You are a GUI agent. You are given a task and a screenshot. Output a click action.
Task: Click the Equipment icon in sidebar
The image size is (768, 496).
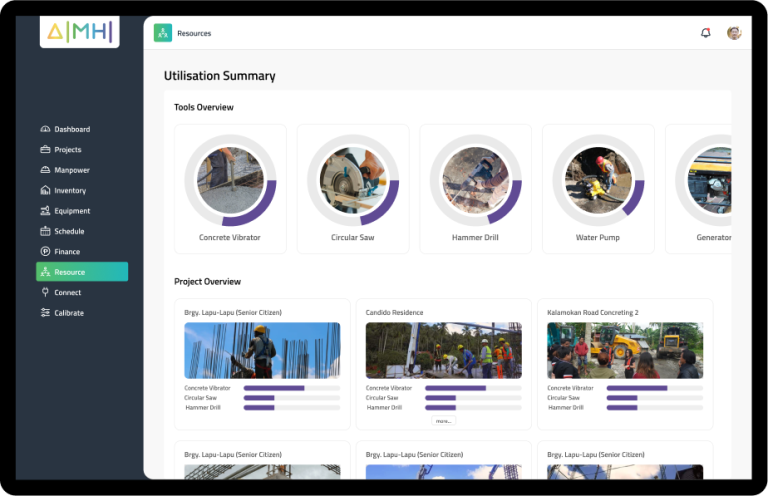[x=45, y=211]
